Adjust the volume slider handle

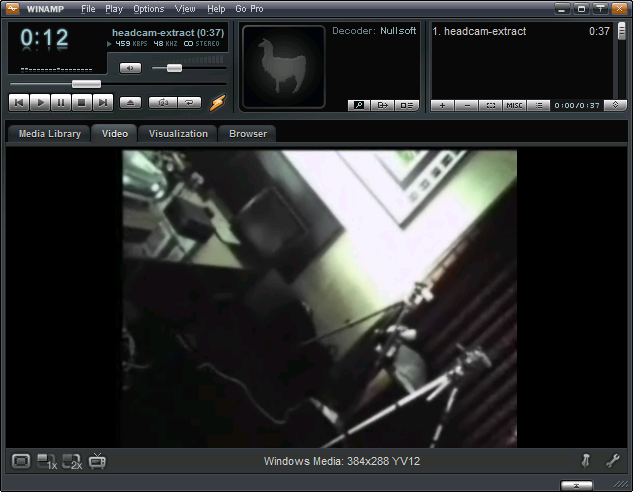(174, 68)
